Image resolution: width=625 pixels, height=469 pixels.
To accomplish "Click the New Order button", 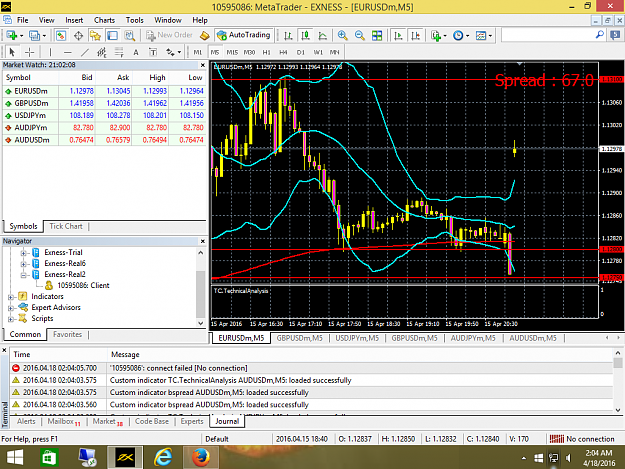I will point(169,35).
